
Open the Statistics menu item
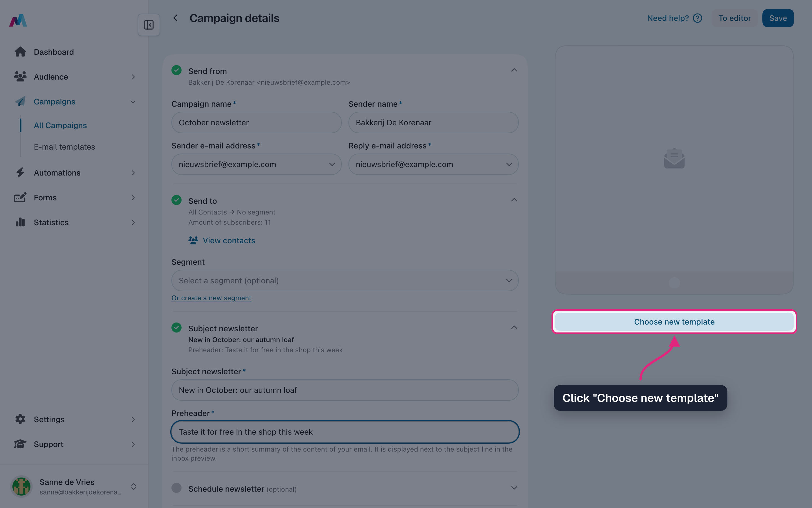point(51,222)
